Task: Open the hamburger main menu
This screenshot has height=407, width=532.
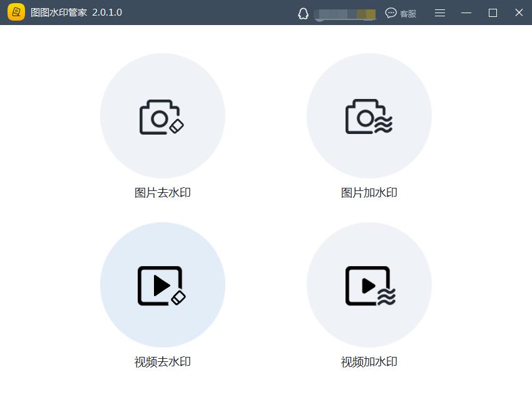Action: [440, 13]
